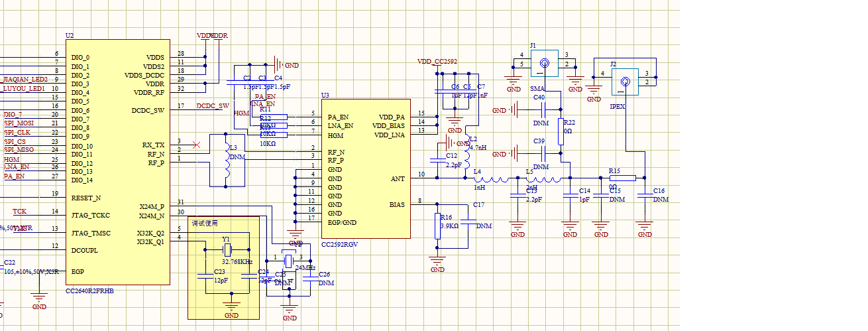Viewport: 868px width, 331px height.
Task: Select the CC2640R2FRHB part name
Action: tap(90, 291)
